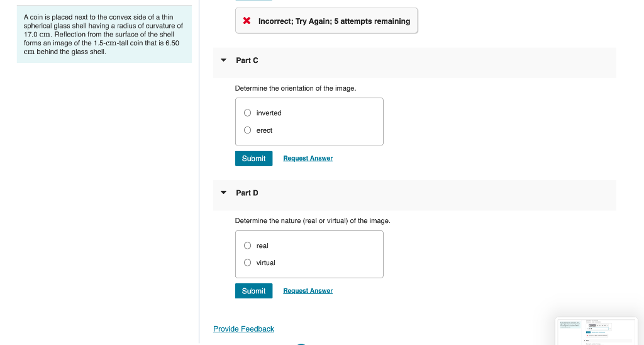The width and height of the screenshot is (644, 345).
Task: Pick the 'virtual' radio option
Action: pos(248,263)
